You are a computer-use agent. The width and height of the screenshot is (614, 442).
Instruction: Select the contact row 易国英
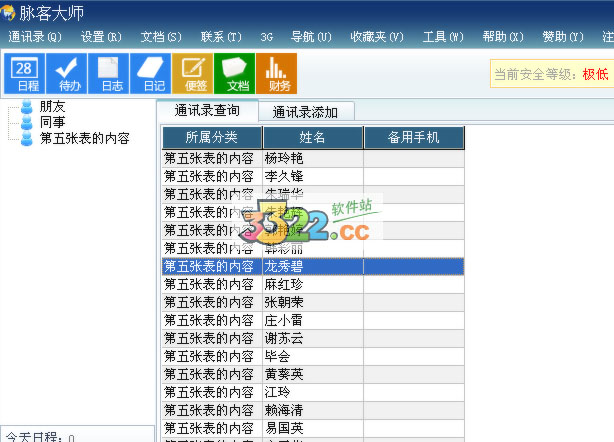(x=313, y=428)
